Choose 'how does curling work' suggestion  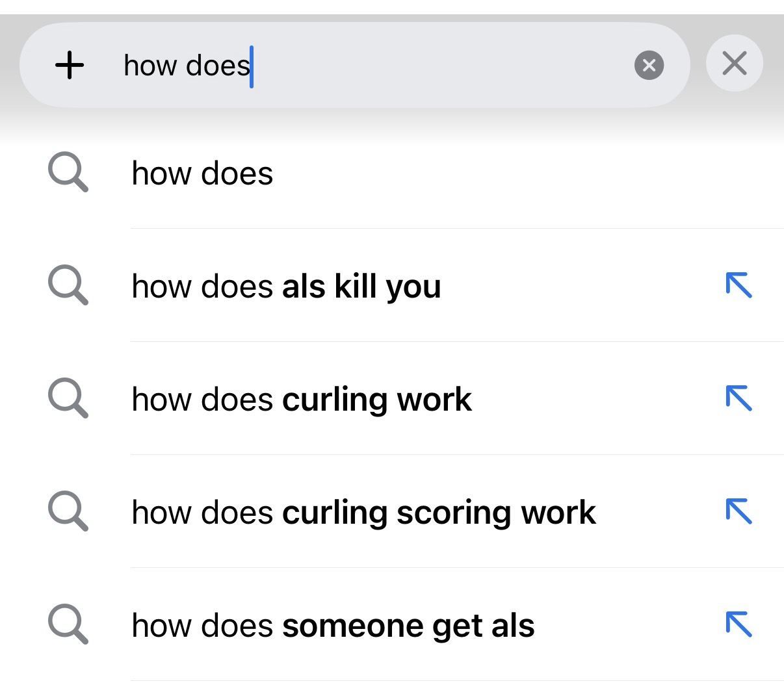coord(301,400)
